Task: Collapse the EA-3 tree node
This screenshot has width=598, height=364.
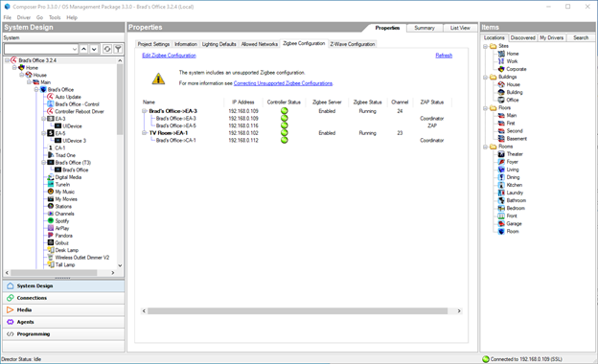Action: [43, 119]
